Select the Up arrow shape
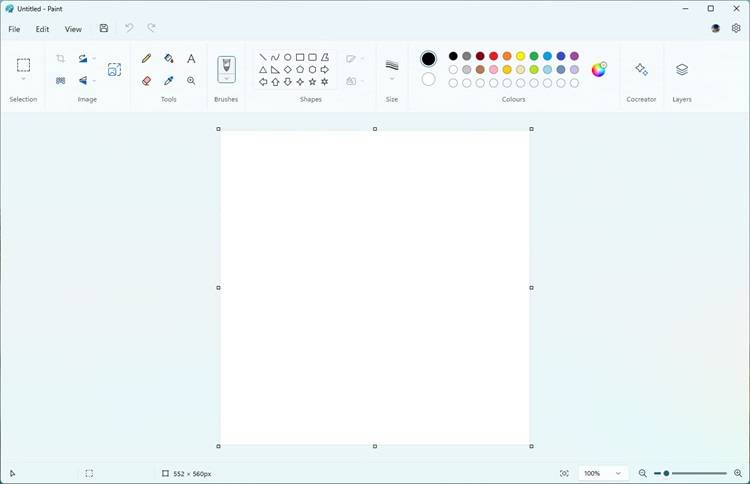Image resolution: width=750 pixels, height=484 pixels. tap(275, 82)
